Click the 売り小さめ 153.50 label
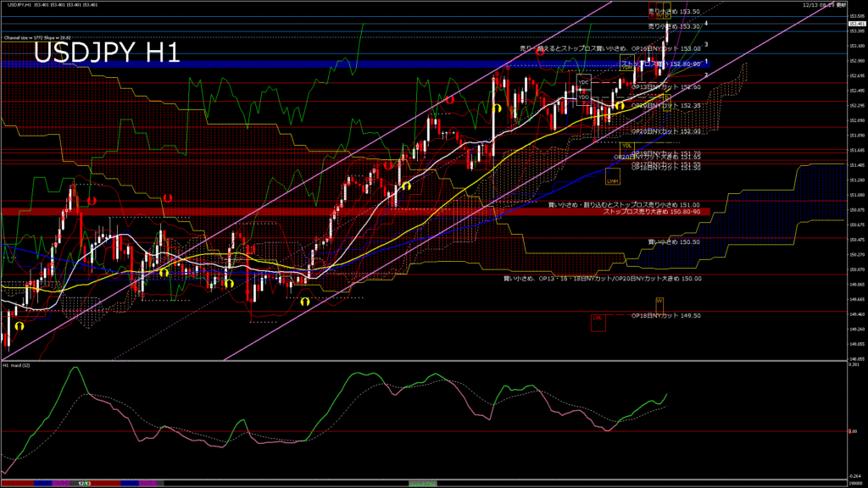 click(673, 12)
